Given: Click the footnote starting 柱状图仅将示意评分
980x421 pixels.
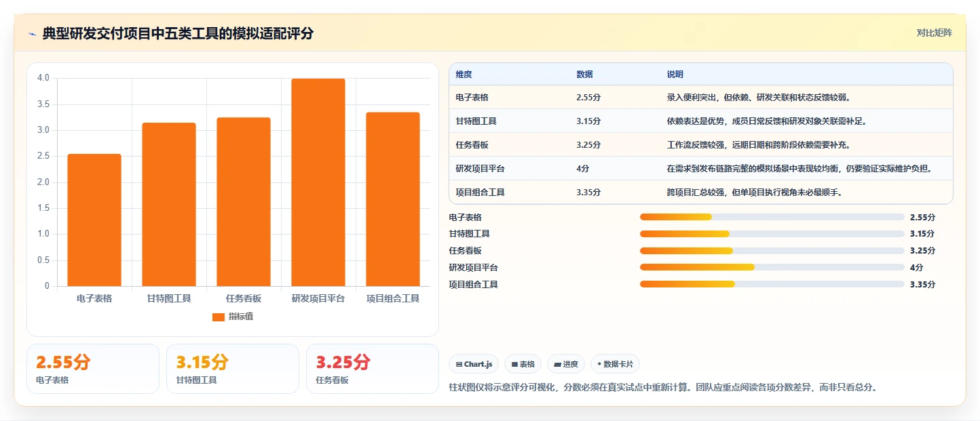Looking at the screenshot, I should (664, 388).
